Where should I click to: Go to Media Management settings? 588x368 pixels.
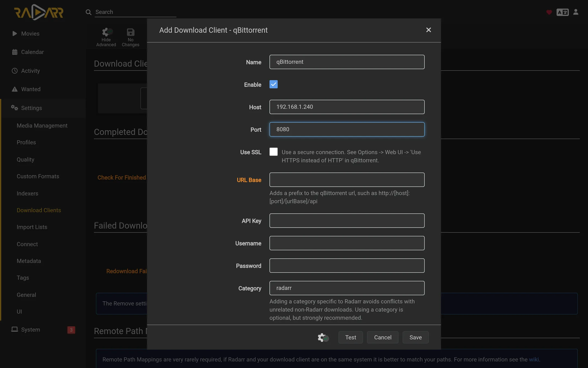click(42, 126)
